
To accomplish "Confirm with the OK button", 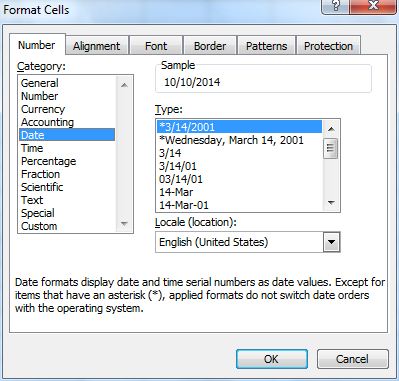I will 272,359.
